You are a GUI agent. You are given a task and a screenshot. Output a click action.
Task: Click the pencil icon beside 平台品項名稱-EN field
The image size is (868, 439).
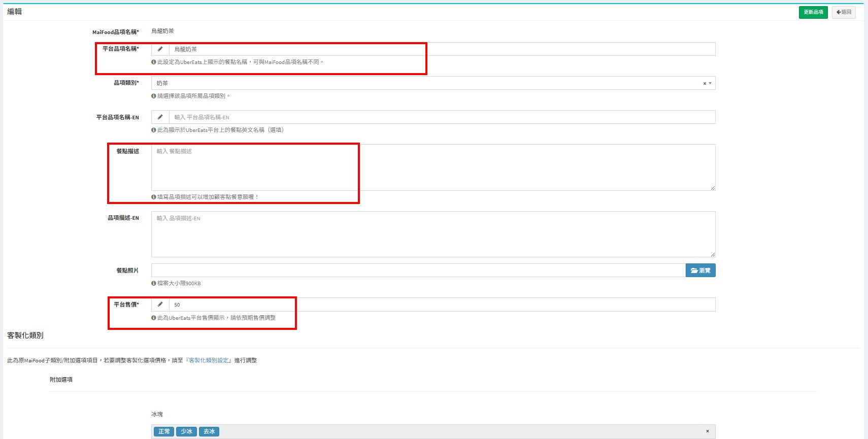(x=160, y=117)
